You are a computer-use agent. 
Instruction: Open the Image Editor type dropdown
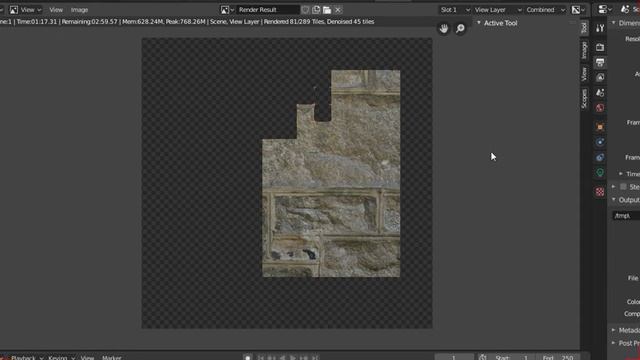(2, 9)
